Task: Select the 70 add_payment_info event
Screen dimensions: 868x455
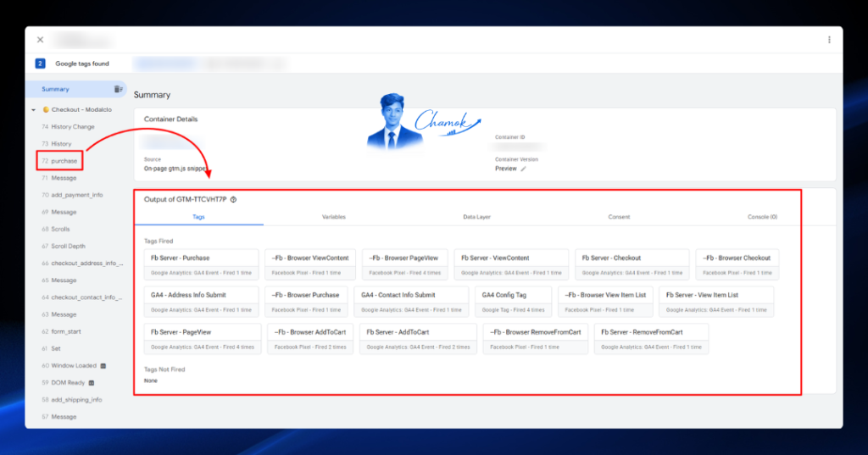Action: pyautogui.click(x=73, y=195)
